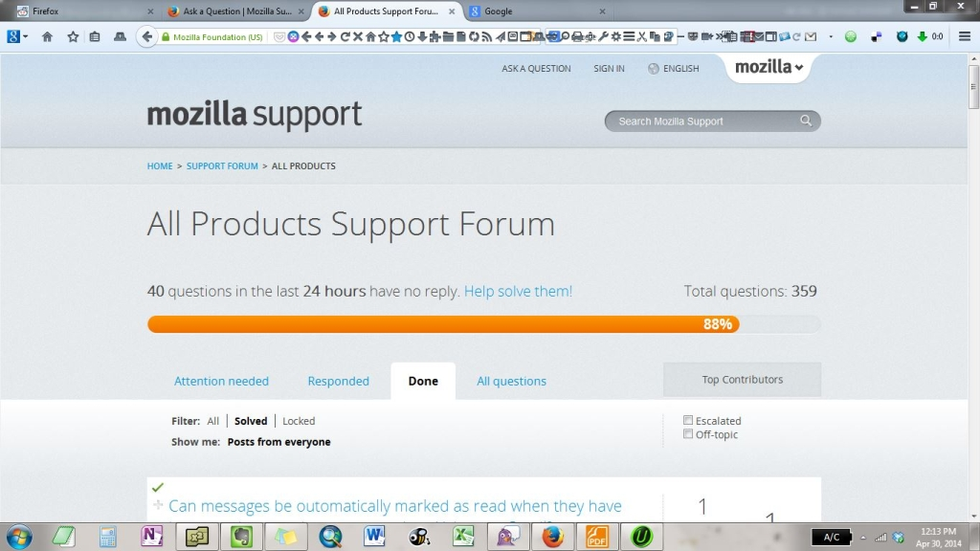Open the bookmarks list clipboard icon
Viewport: 980px width, 551px height.
(x=95, y=37)
